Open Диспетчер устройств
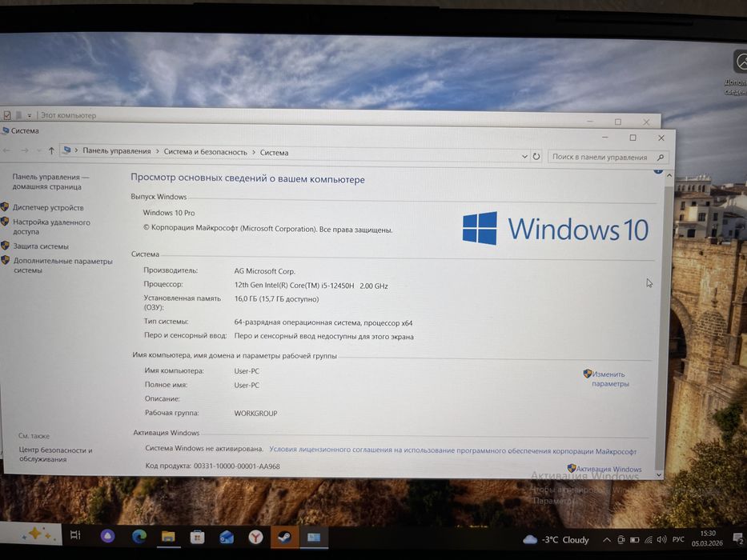Image resolution: width=747 pixels, height=560 pixels. [48, 208]
